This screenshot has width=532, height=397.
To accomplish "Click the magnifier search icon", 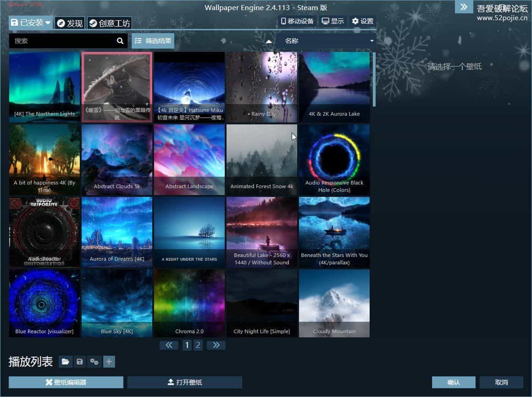I will (x=120, y=41).
